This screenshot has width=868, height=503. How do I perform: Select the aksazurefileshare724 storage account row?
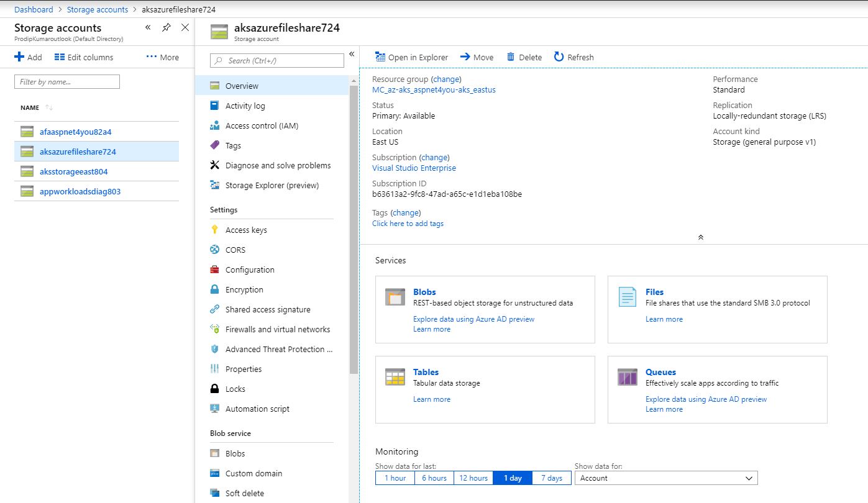coord(96,152)
